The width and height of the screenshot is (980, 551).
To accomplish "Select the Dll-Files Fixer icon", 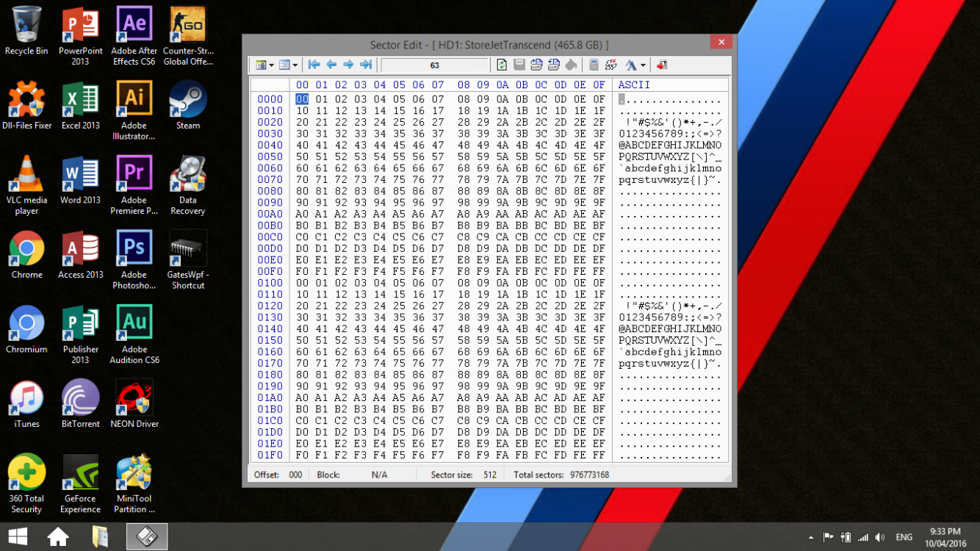I will (26, 106).
